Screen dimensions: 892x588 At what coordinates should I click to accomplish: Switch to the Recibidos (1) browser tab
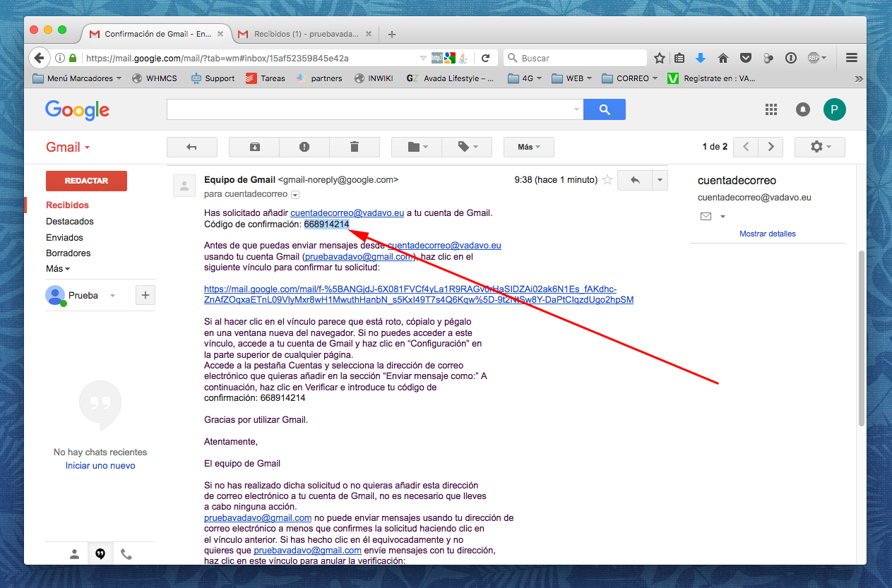pos(305,34)
